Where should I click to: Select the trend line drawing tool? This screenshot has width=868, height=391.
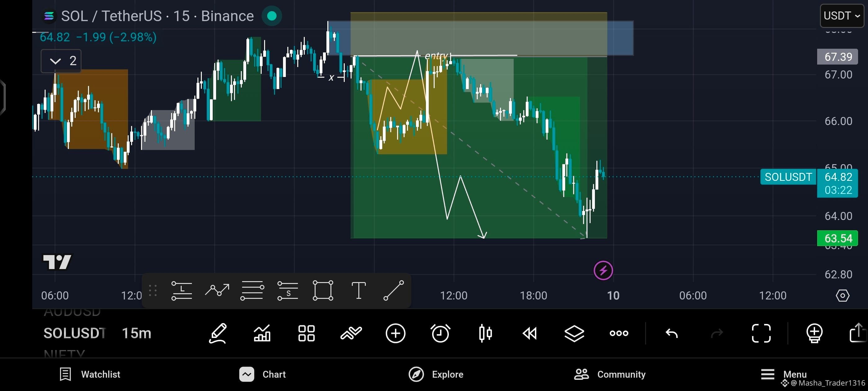point(394,290)
